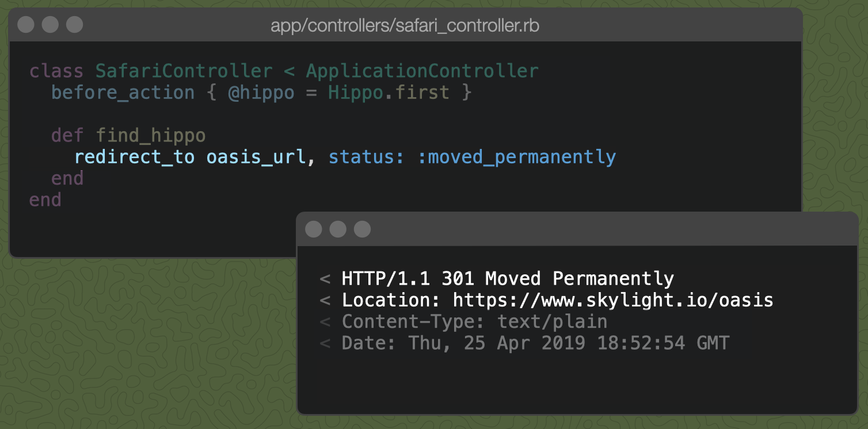Click the before_action line
The height and width of the screenshot is (429, 868).
[x=123, y=92]
